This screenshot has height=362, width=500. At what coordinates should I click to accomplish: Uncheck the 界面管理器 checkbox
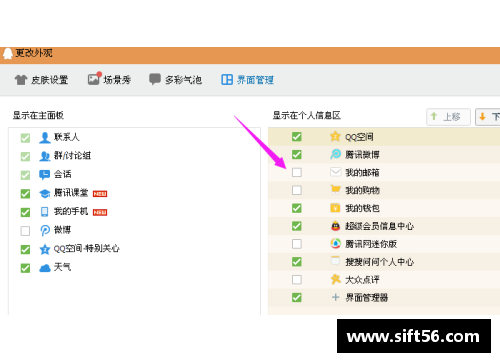[297, 297]
